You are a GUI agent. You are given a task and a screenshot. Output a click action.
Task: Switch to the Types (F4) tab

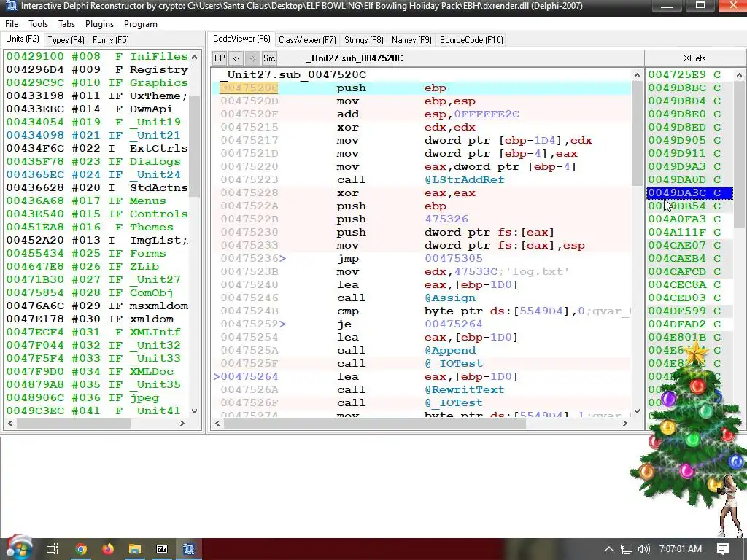66,40
